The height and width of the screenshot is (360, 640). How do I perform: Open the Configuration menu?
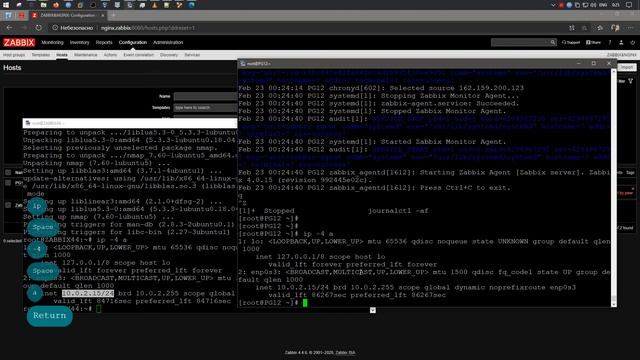pyautogui.click(x=133, y=42)
